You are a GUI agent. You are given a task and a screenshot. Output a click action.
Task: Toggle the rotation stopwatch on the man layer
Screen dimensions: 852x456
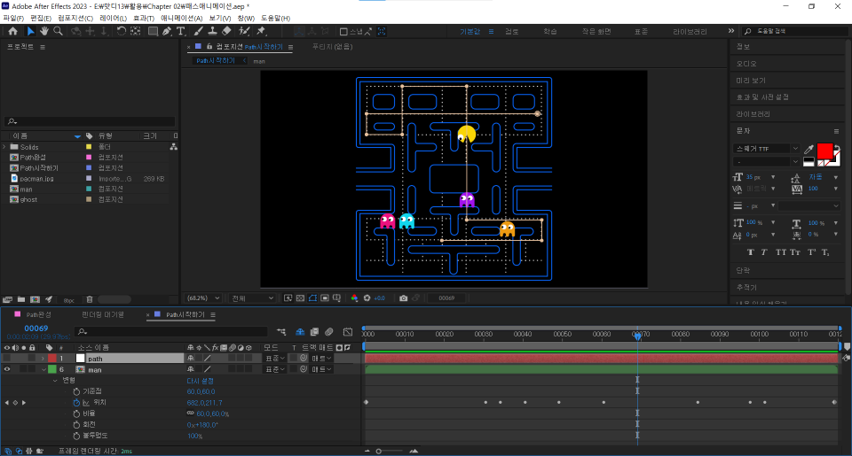[x=77, y=424]
